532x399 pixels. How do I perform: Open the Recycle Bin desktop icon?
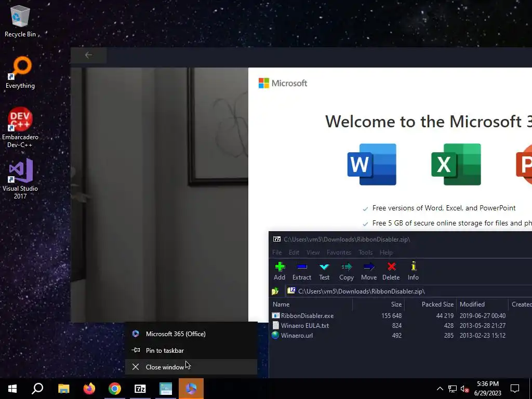pyautogui.click(x=20, y=21)
